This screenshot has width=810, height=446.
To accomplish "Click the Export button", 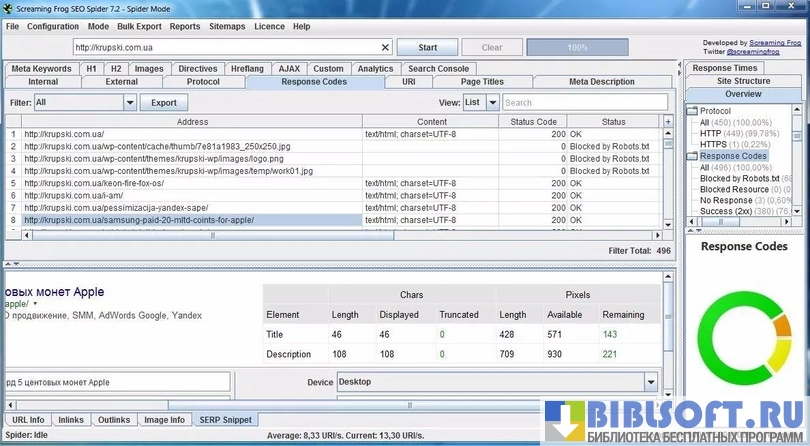I will pos(163,102).
